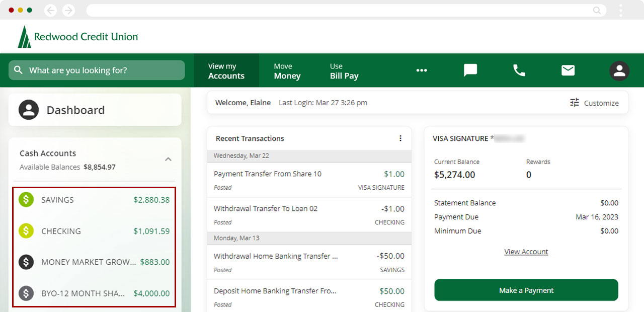This screenshot has height=312, width=644.
Task: Open the Use Bill Pay tab
Action: (344, 71)
